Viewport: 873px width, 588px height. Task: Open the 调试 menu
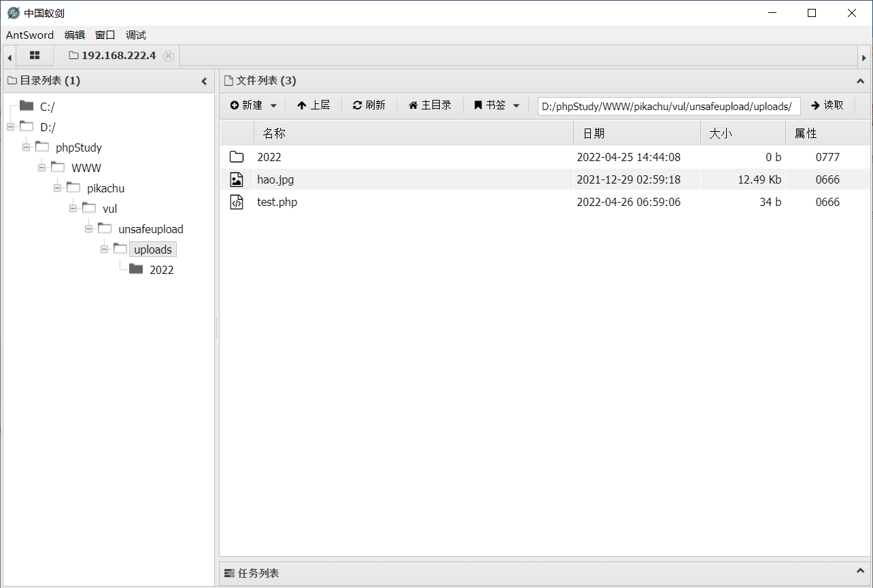pyautogui.click(x=135, y=35)
